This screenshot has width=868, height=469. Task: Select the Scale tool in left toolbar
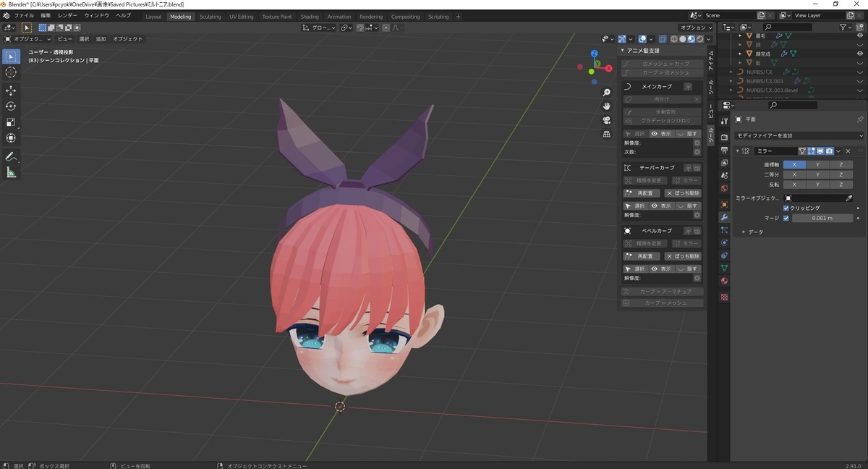pyautogui.click(x=11, y=122)
